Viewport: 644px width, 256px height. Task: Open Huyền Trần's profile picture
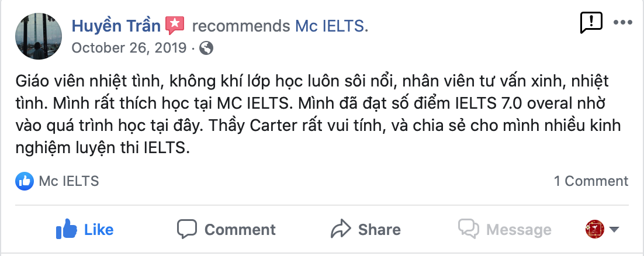(39, 36)
